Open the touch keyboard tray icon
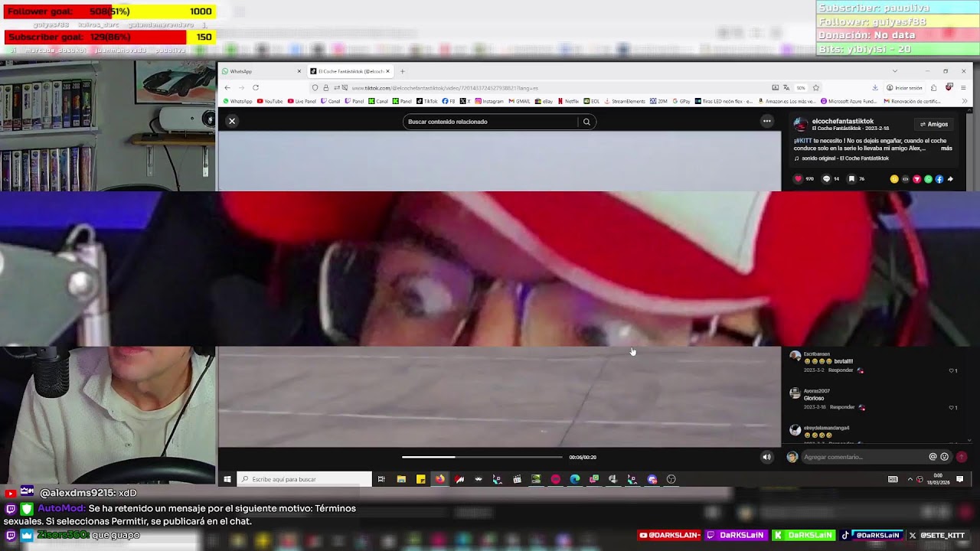Image resolution: width=980 pixels, height=551 pixels. tap(893, 479)
